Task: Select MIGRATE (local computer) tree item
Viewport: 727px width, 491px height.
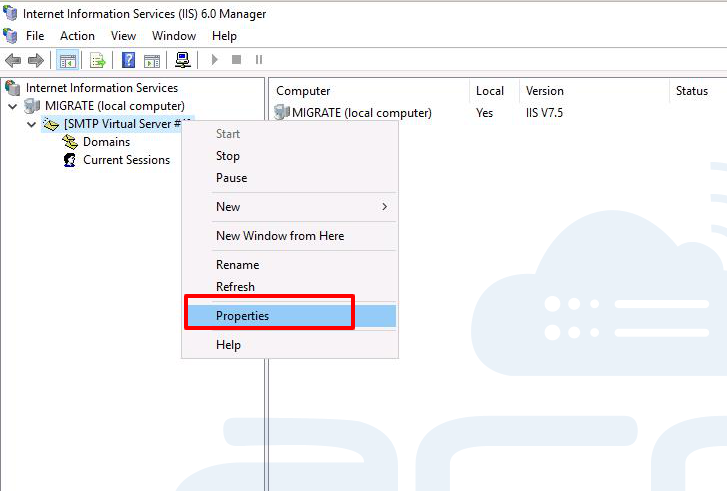Action: [115, 106]
